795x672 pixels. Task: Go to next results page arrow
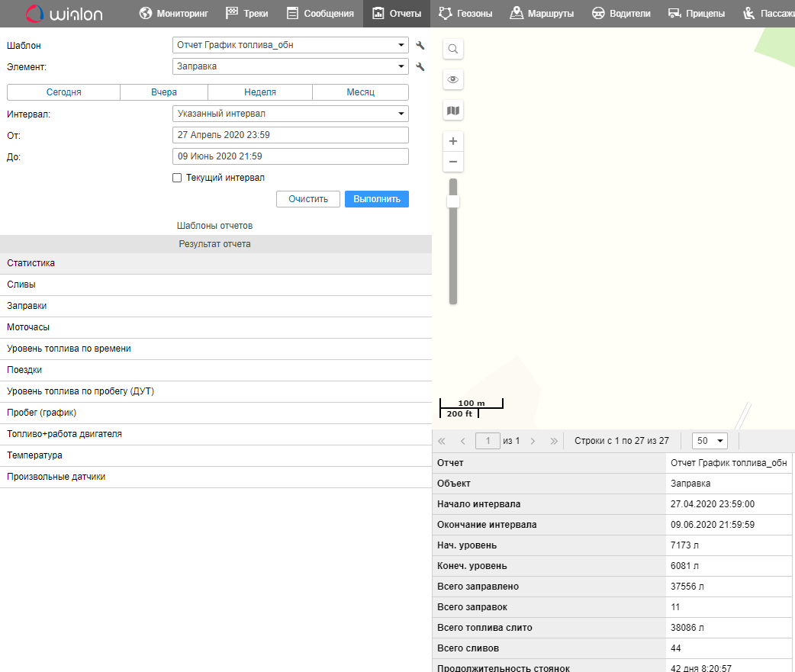(x=533, y=441)
